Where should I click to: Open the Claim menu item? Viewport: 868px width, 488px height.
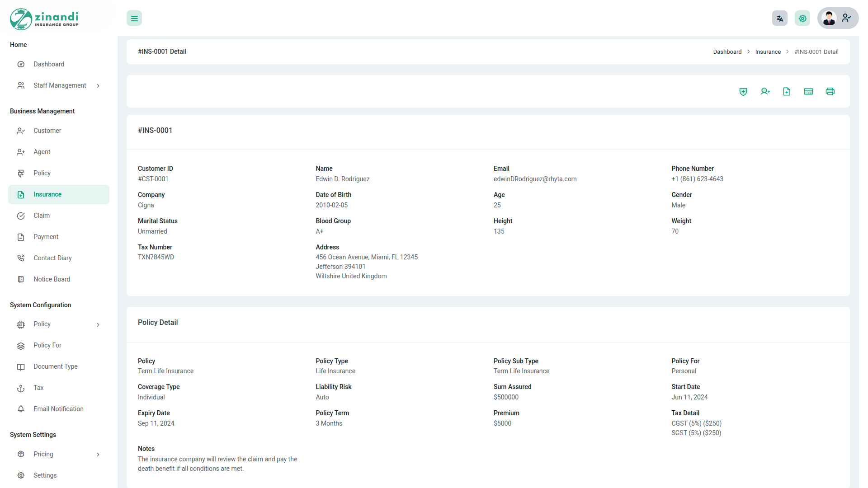pyautogui.click(x=42, y=216)
